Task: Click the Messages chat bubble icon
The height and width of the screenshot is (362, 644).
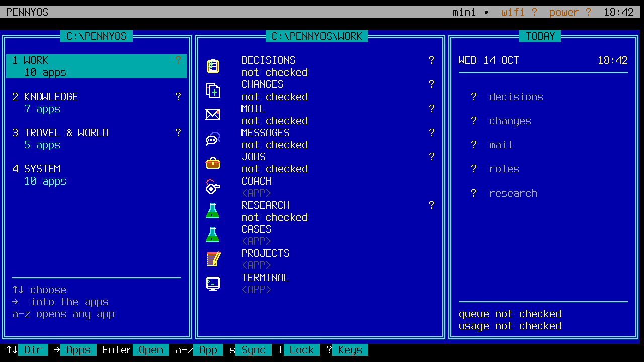Action: 213,139
